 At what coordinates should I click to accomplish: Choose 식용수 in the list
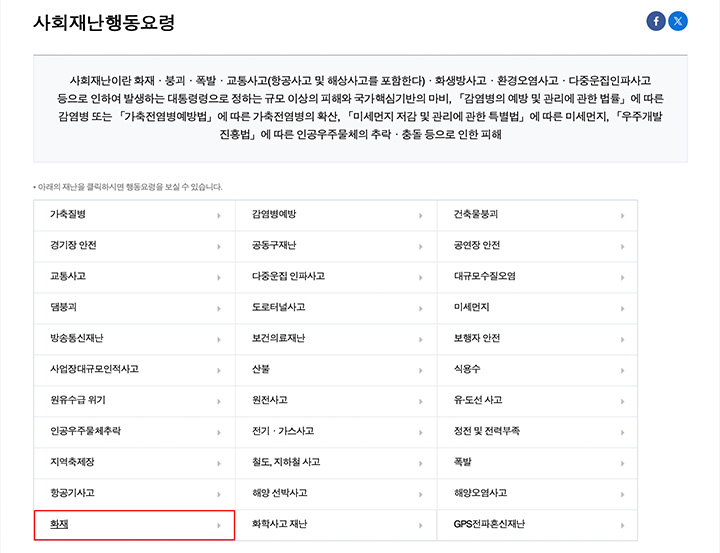point(537,370)
